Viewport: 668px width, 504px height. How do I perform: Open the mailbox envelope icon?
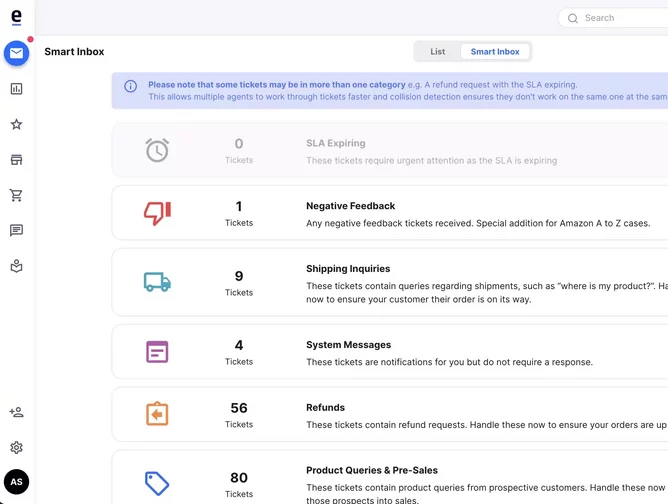coord(17,53)
